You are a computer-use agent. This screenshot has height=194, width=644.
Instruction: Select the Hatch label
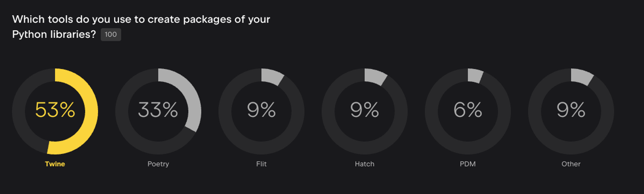tap(365, 164)
